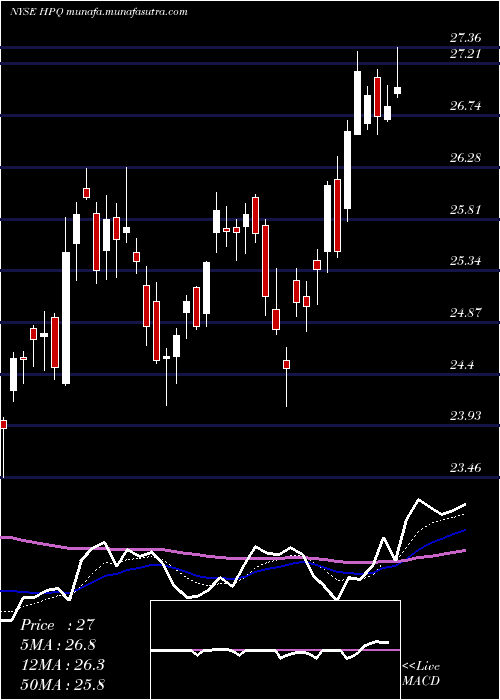Click the <<Live MACD label
The width and height of the screenshot is (500, 700).
tap(421, 673)
